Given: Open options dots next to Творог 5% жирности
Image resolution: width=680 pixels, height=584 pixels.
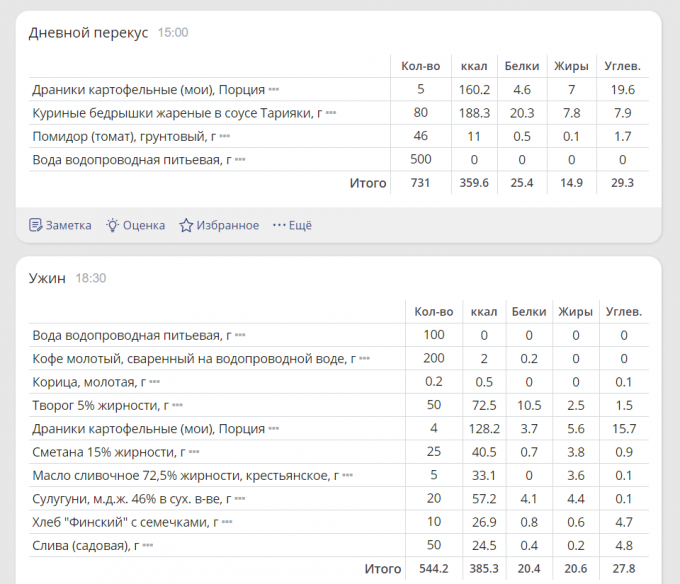Looking at the screenshot, I should tap(178, 406).
